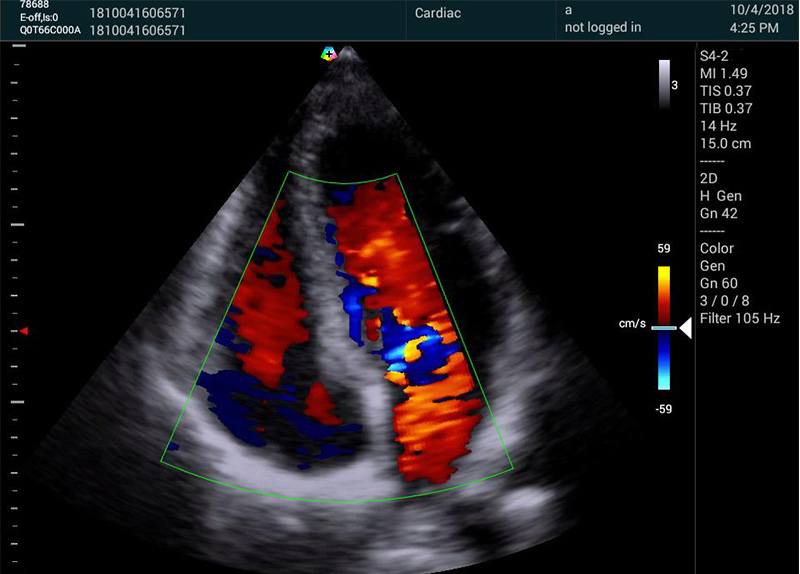The image size is (800, 574).
Task: Click the colorful probe orientation marker icon
Action: pos(328,54)
